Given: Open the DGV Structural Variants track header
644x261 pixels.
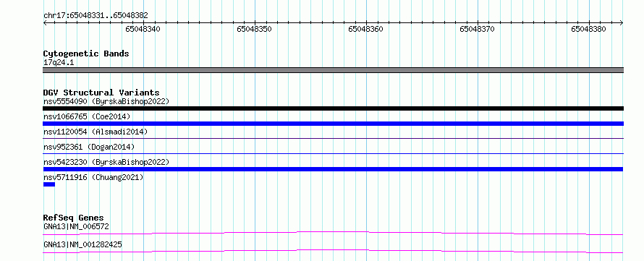Looking at the screenshot, I should [101, 93].
